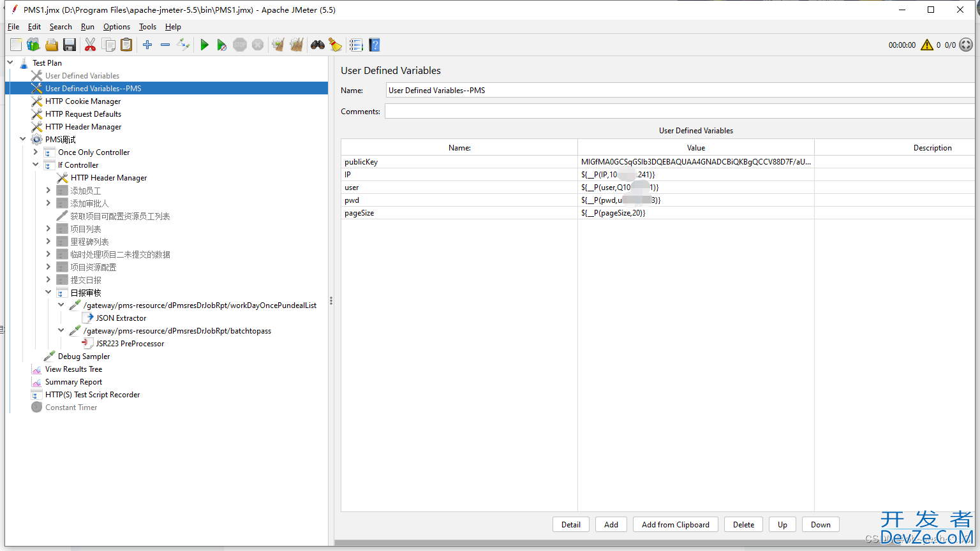Cut selected element with scissors icon
The image size is (980, 551).
point(90,45)
